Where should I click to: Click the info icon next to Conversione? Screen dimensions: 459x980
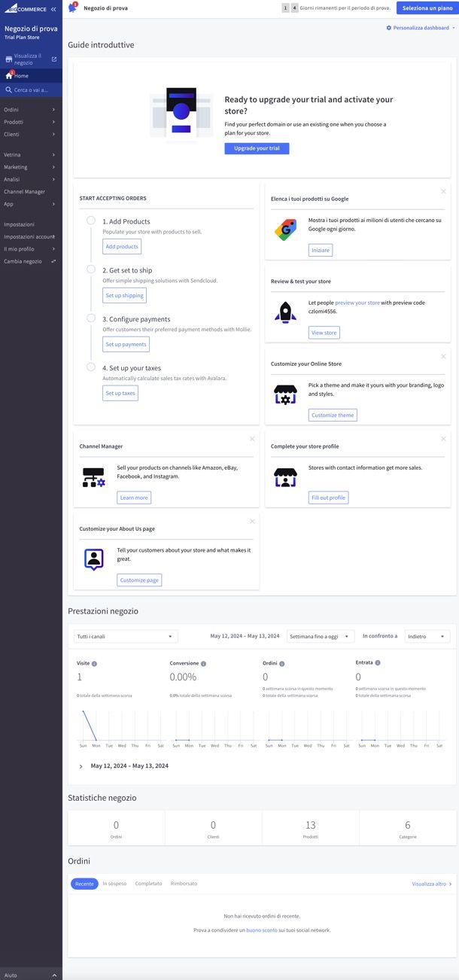(x=203, y=664)
